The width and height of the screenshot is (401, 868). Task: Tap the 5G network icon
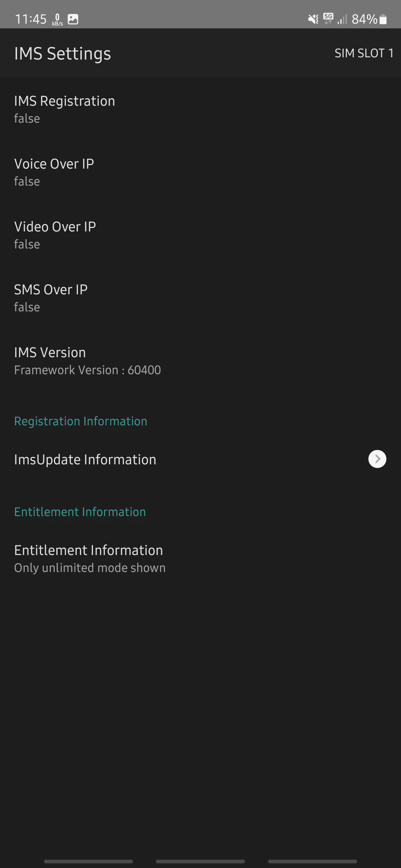328,19
